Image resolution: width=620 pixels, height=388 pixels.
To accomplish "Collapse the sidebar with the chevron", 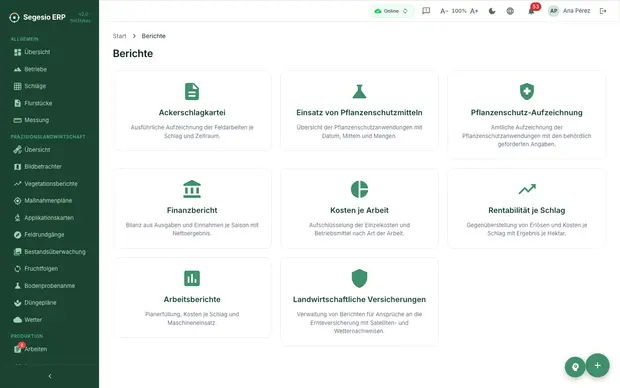I will (x=49, y=376).
